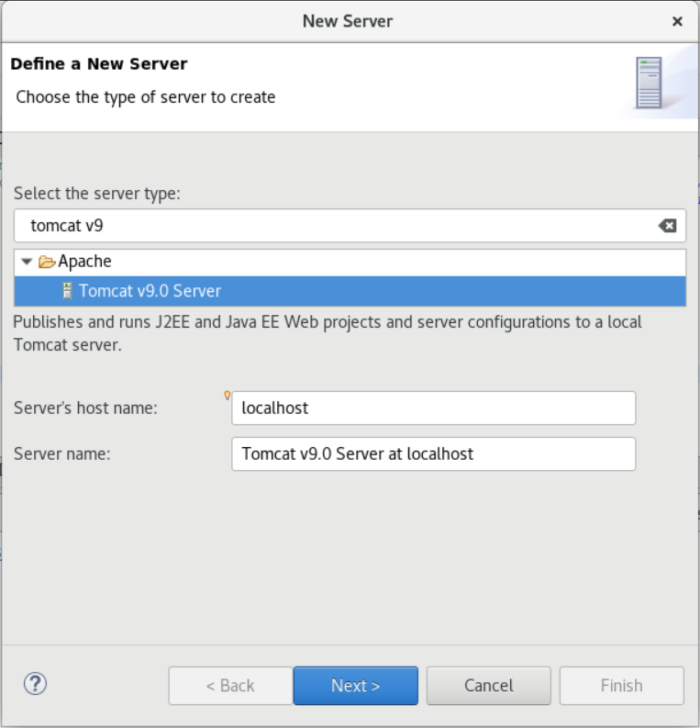Click the Tomcat v9.0 Server icon

pyautogui.click(x=67, y=291)
